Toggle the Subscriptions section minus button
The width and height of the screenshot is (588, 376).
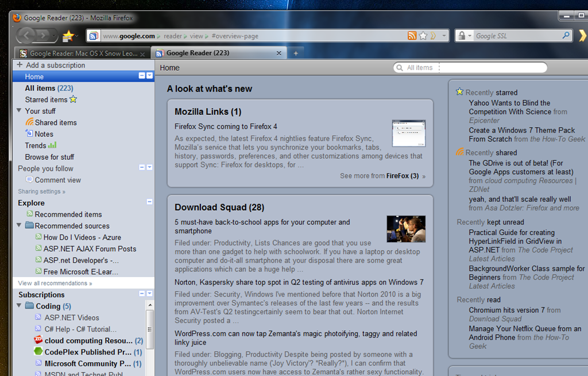pyautogui.click(x=142, y=293)
